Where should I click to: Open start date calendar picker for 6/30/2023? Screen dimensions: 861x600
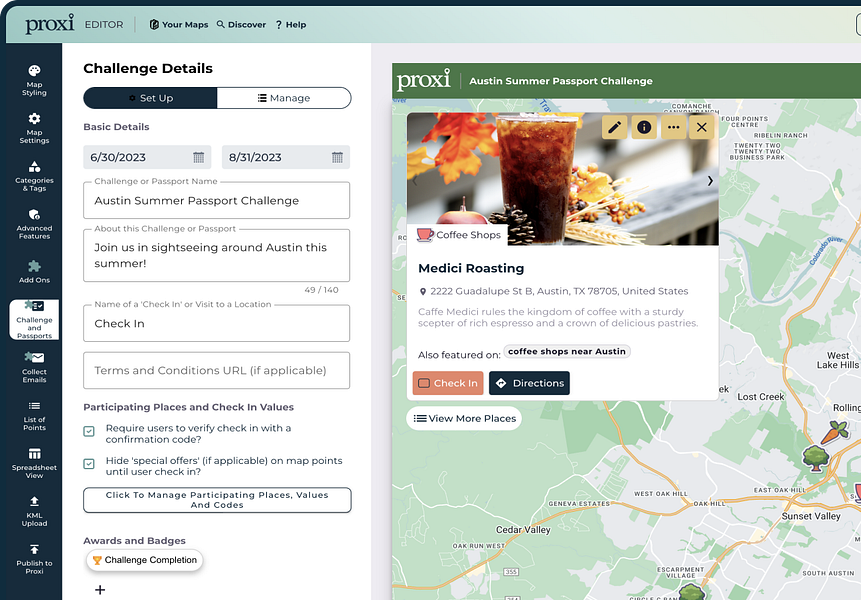coord(199,158)
